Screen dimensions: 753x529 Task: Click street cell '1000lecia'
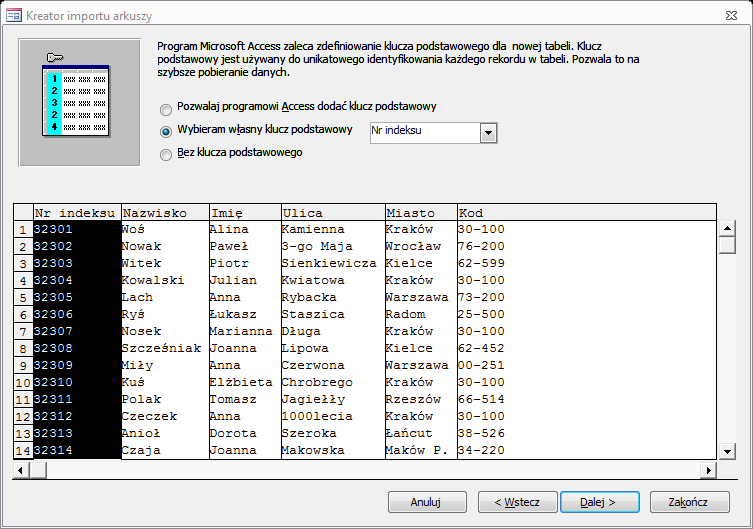(x=333, y=417)
